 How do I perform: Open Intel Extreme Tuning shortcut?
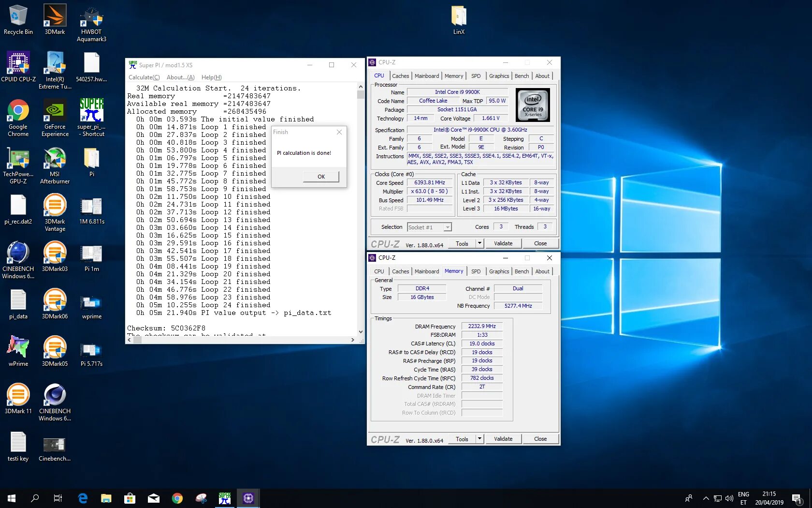click(55, 70)
